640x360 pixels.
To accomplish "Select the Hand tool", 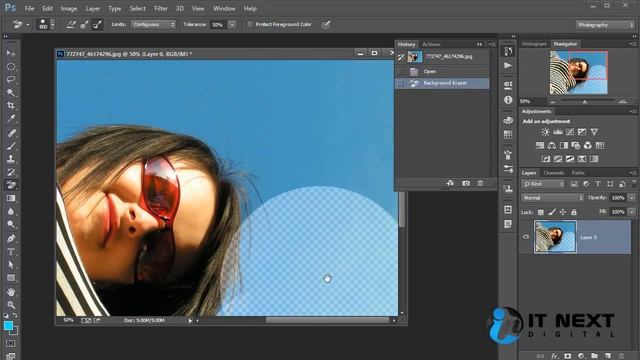I will (11, 292).
